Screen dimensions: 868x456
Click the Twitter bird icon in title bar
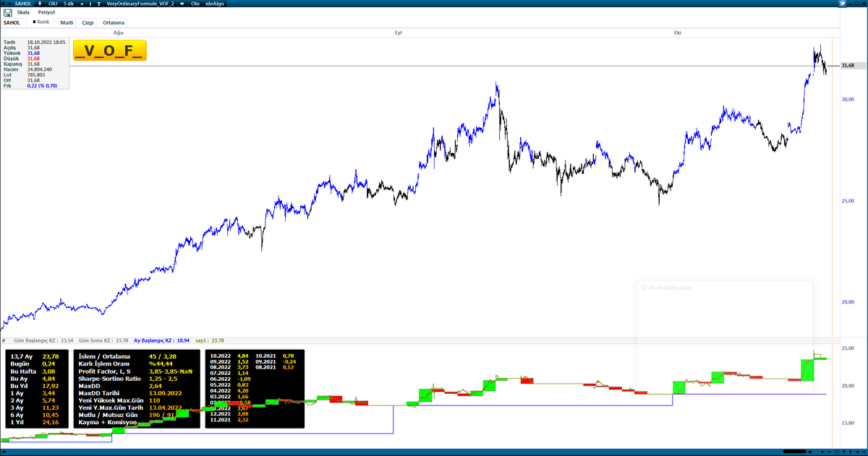[843, 4]
